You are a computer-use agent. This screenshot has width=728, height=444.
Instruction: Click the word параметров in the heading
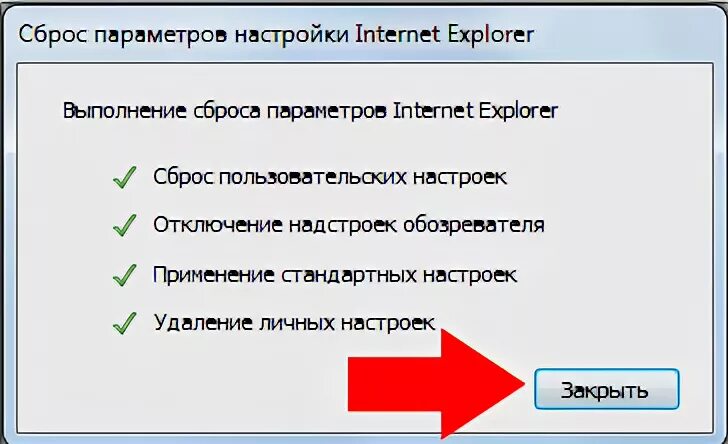click(x=326, y=111)
